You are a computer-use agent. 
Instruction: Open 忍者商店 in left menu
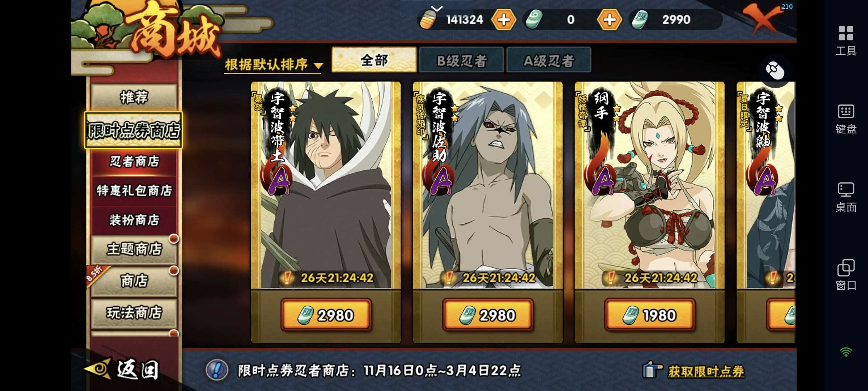coord(134,162)
